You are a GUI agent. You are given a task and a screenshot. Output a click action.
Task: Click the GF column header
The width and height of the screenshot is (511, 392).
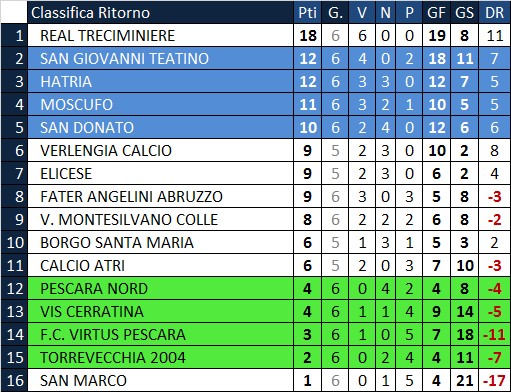[436, 13]
